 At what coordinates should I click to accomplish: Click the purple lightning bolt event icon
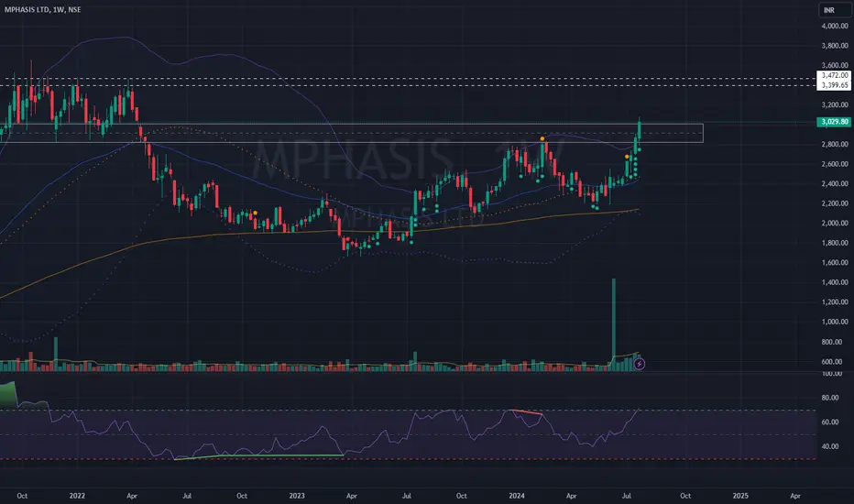tap(640, 364)
